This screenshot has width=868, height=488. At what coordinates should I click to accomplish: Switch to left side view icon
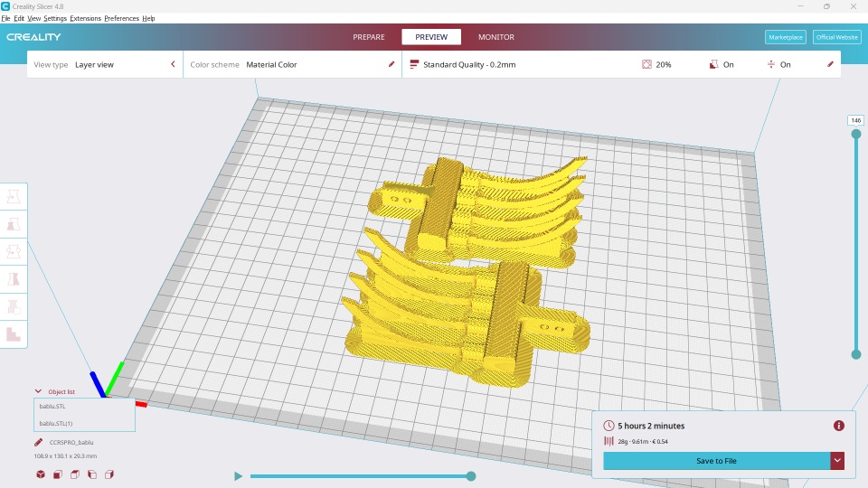click(x=92, y=474)
